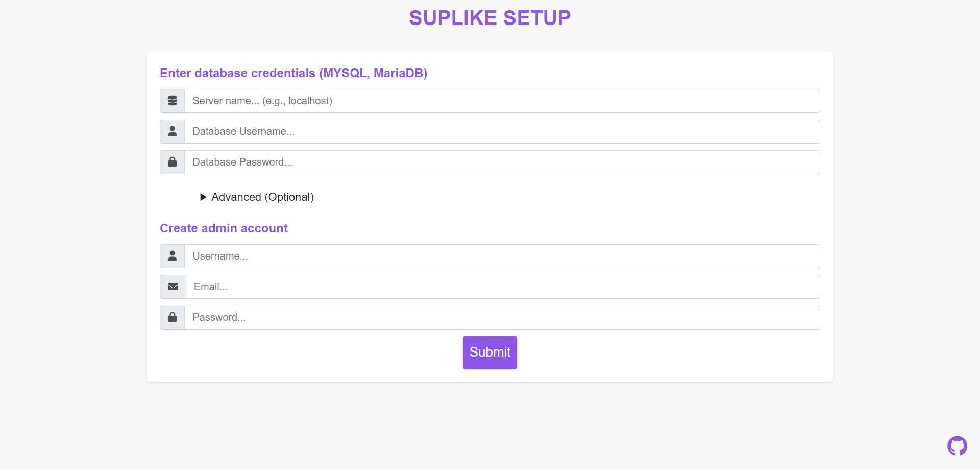Image resolution: width=980 pixels, height=469 pixels.
Task: Open the GitHub logo in the corner
Action: 958,445
